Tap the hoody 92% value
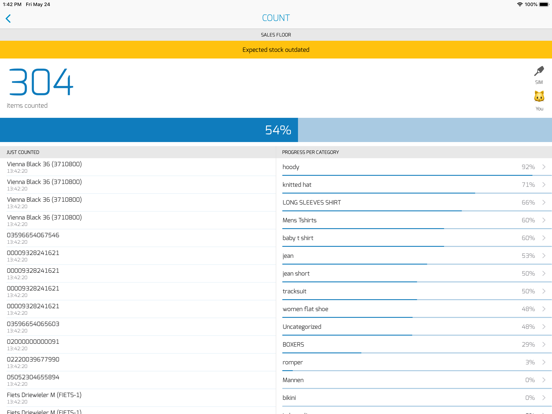The width and height of the screenshot is (552, 414). 528,167
